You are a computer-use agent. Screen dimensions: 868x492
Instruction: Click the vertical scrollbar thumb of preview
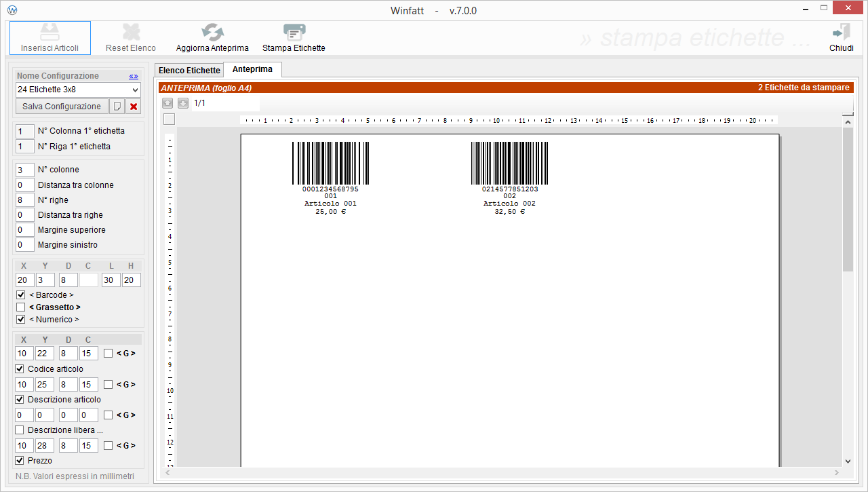point(848,200)
